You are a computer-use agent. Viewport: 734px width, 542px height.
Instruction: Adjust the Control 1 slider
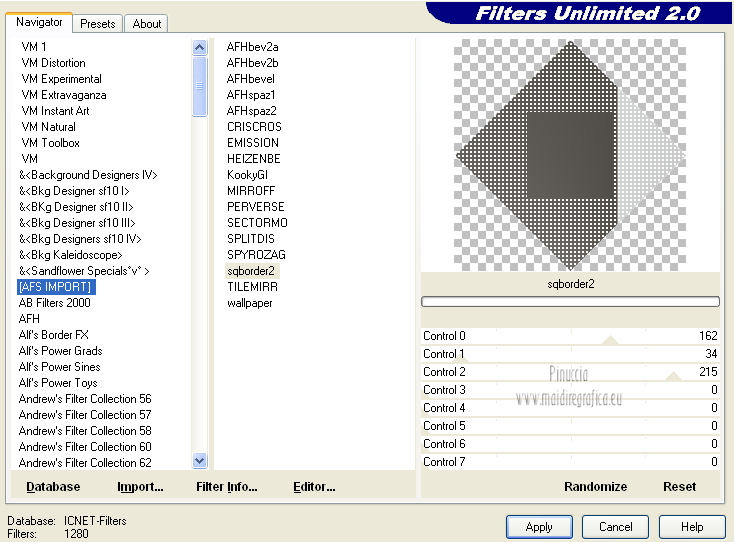(x=570, y=354)
